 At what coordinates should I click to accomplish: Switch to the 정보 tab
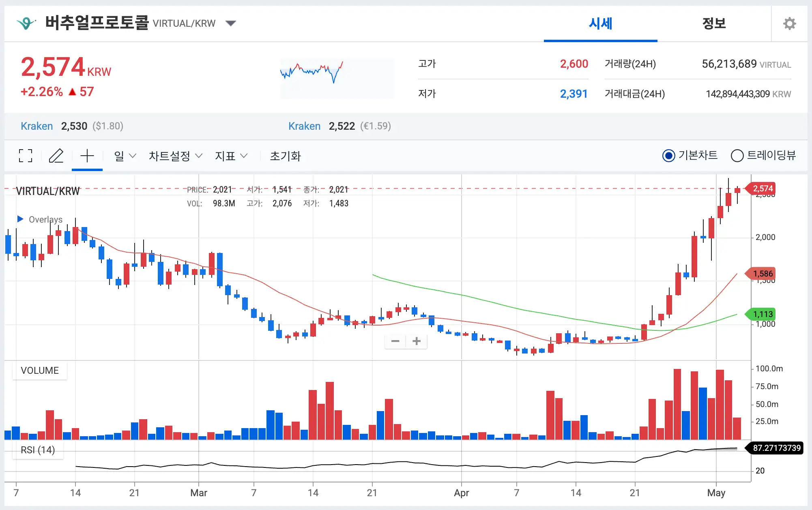click(x=714, y=24)
